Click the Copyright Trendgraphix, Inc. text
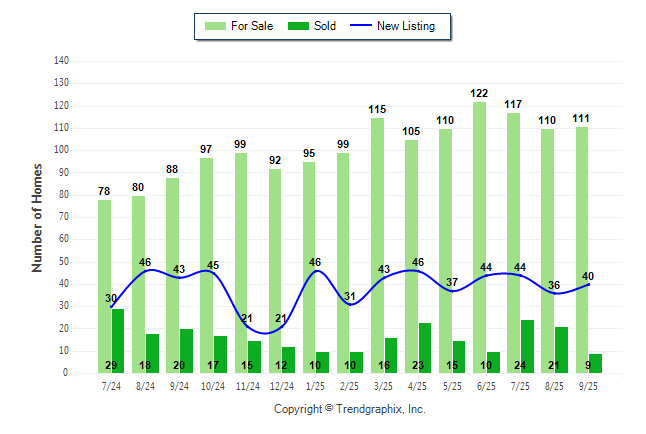Image resolution: width=646 pixels, height=434 pixels. pyautogui.click(x=349, y=409)
